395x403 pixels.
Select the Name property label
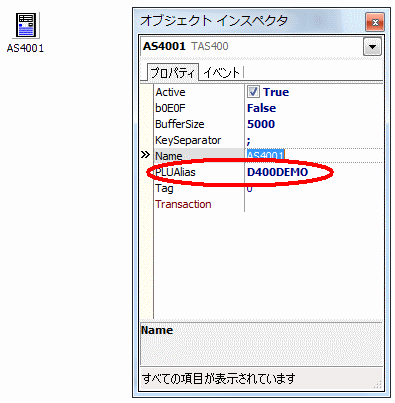169,156
